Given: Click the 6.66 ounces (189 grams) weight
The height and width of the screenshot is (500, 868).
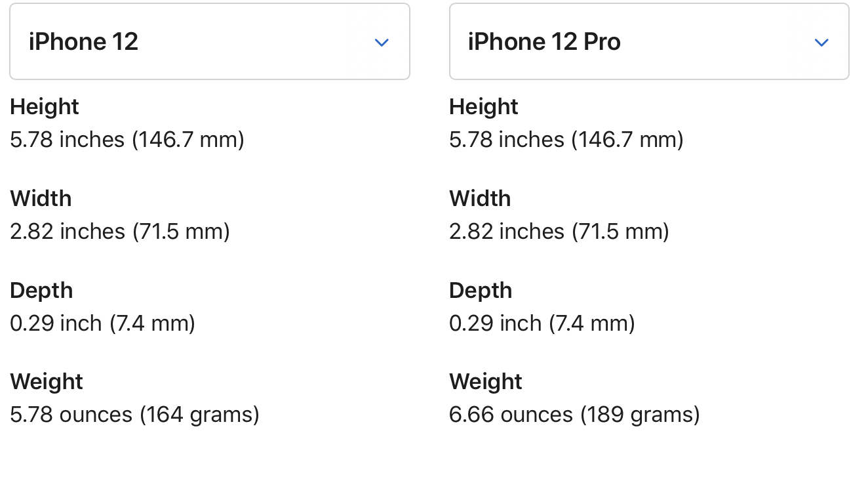Looking at the screenshot, I should click(x=574, y=415).
